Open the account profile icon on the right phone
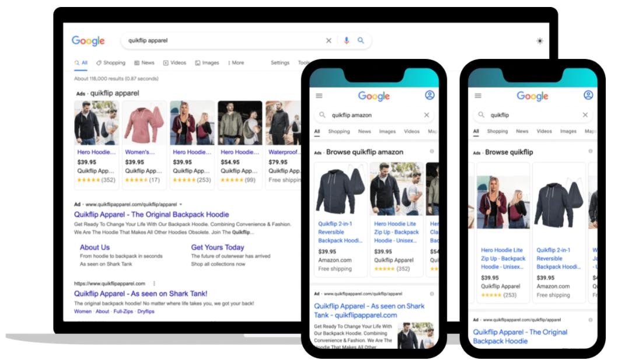618x364 pixels. (x=588, y=95)
